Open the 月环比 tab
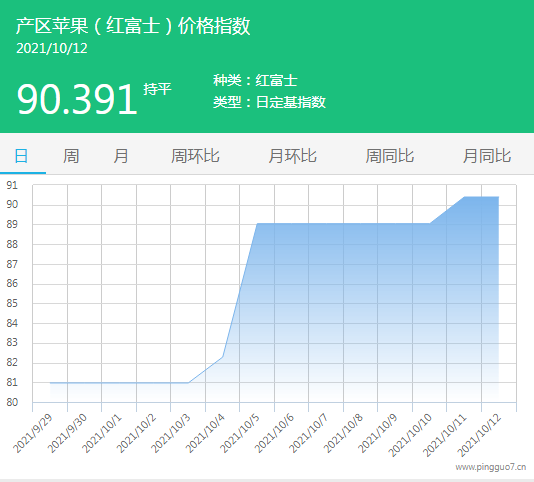Screen dimensions: 534x482 (x=293, y=156)
